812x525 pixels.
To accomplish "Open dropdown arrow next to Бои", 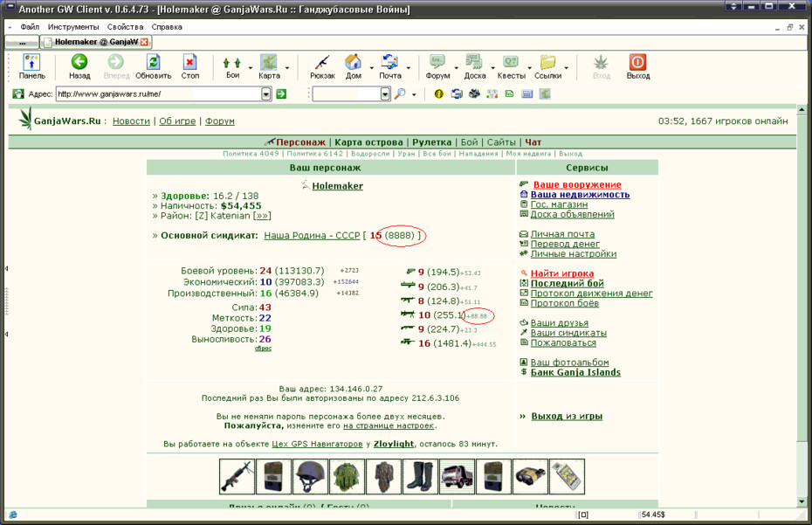I will [x=250, y=68].
